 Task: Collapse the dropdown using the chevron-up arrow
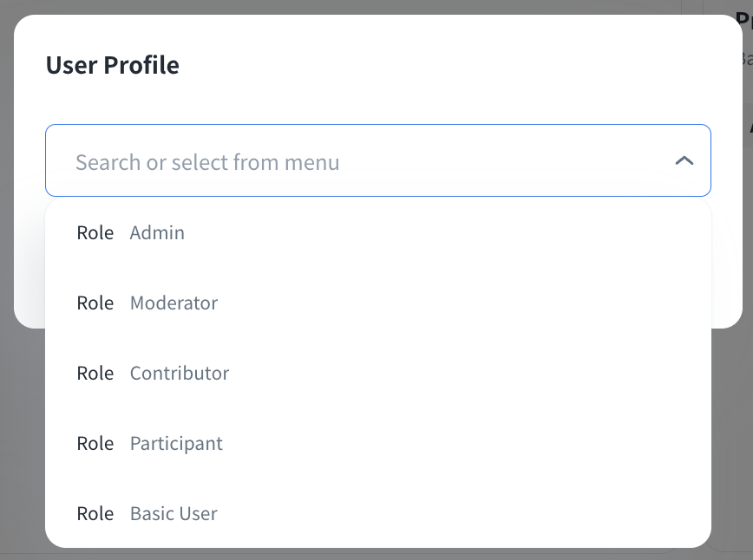coord(684,161)
